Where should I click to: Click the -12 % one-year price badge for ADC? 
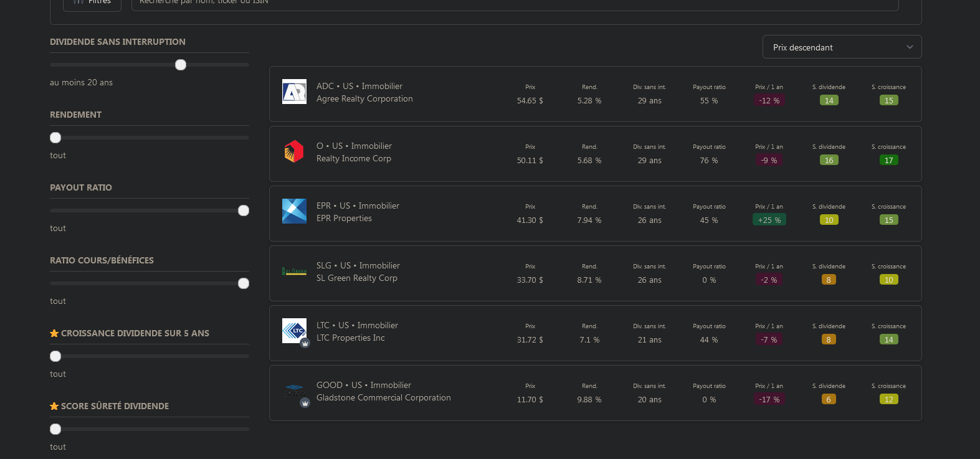769,100
